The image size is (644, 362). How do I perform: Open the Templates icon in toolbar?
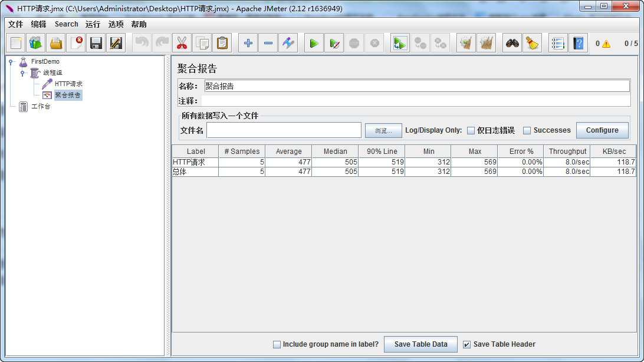(36, 43)
